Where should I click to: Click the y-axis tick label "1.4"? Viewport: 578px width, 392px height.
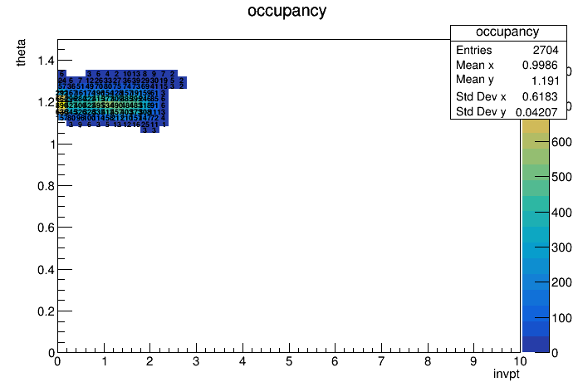pyautogui.click(x=46, y=60)
